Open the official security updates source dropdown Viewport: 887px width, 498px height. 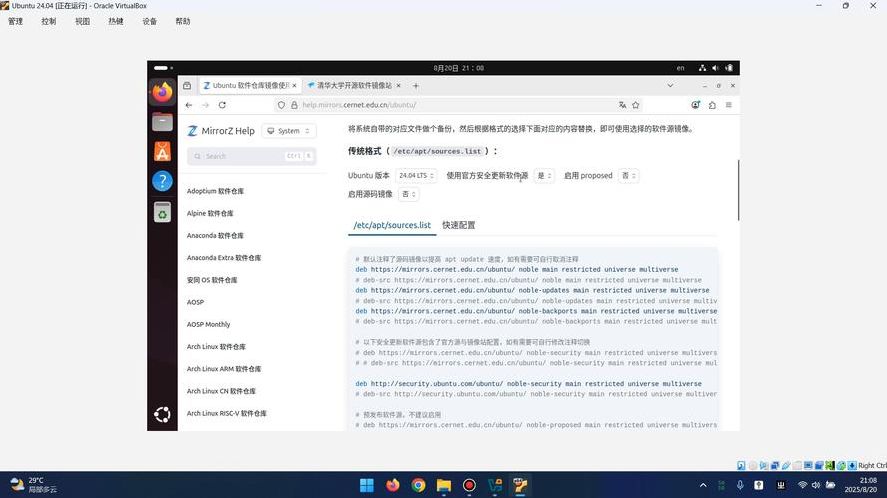point(544,176)
